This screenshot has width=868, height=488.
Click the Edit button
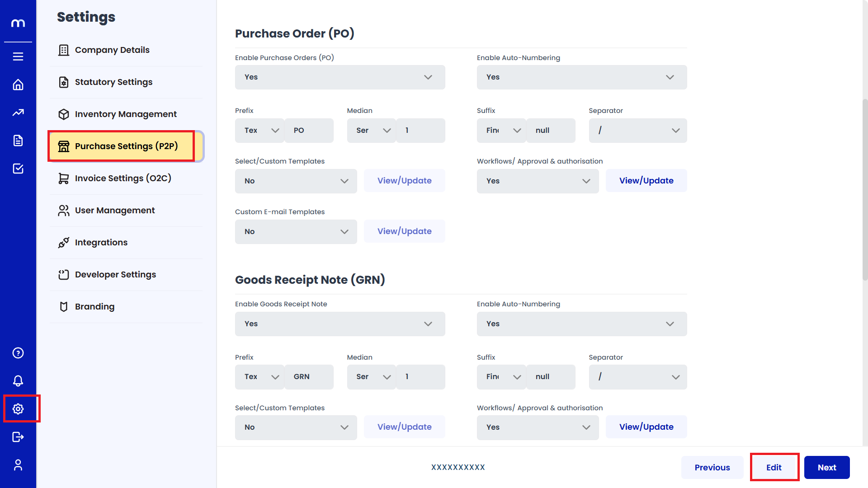pos(774,467)
